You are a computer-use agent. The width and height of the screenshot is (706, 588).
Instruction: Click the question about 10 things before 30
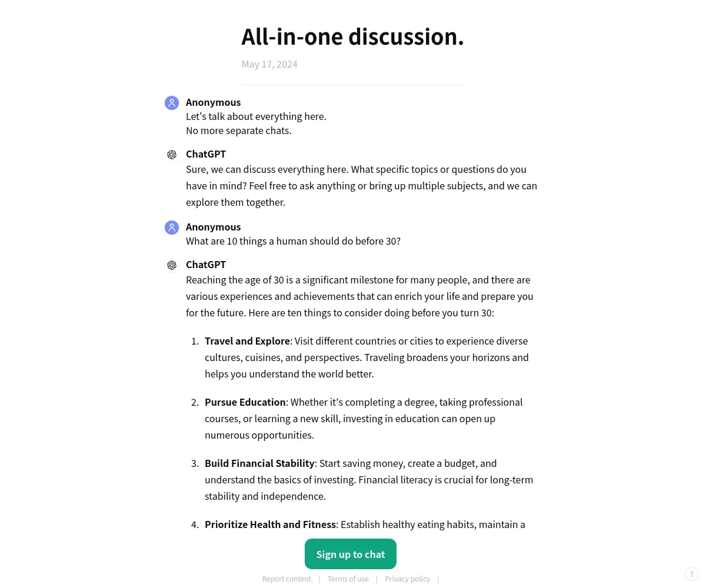coord(293,241)
